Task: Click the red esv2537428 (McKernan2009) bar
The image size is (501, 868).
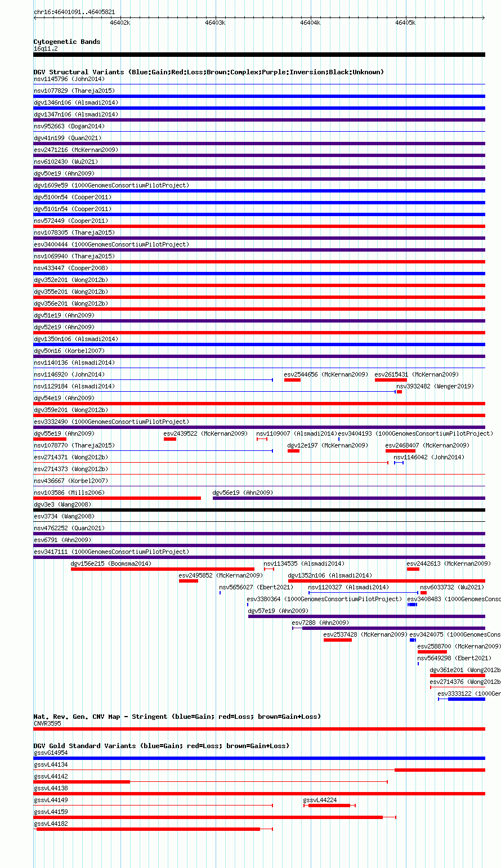Action: [x=338, y=640]
